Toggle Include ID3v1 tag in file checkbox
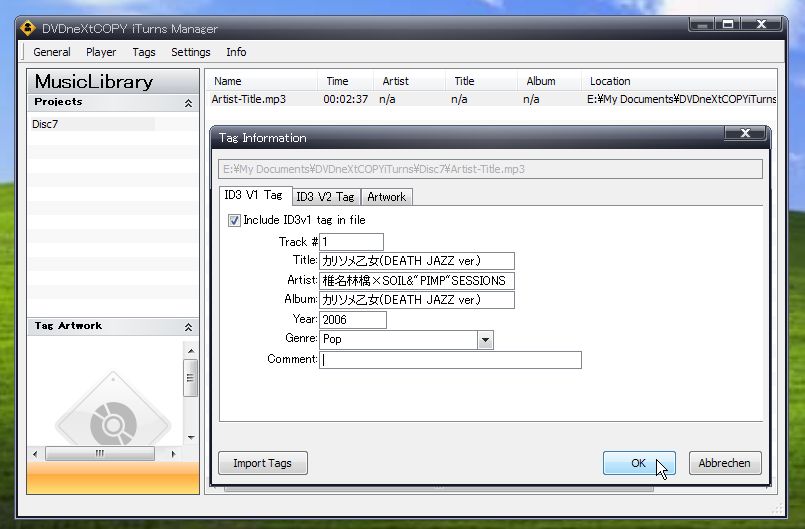Image resolution: width=805 pixels, height=529 pixels. (x=234, y=220)
